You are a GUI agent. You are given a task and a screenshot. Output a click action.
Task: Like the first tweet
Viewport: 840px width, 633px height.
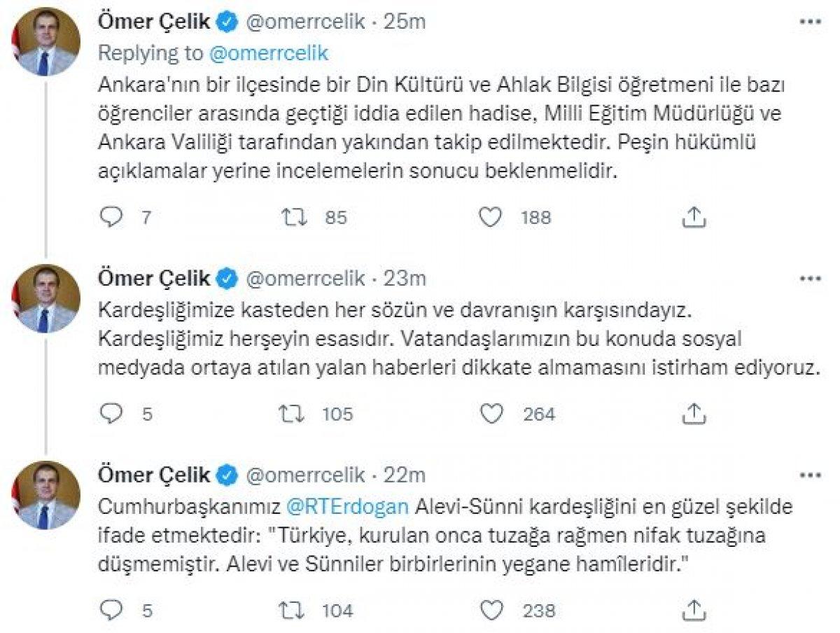click(491, 217)
